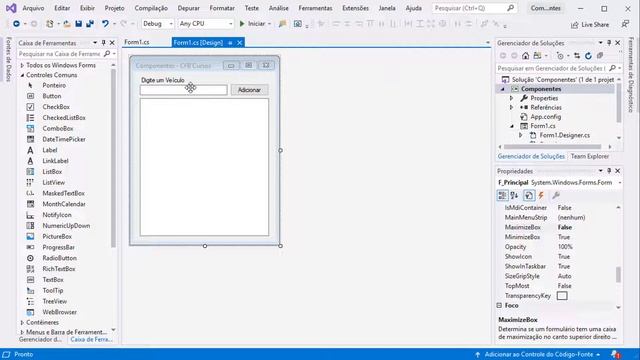
Task: Click the large ListBox on the form
Action: 204,167
